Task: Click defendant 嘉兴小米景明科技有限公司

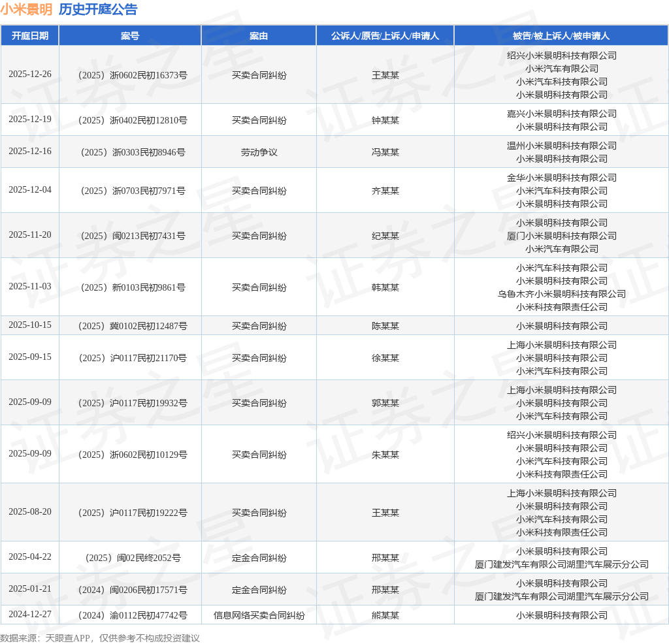Action: (x=561, y=114)
